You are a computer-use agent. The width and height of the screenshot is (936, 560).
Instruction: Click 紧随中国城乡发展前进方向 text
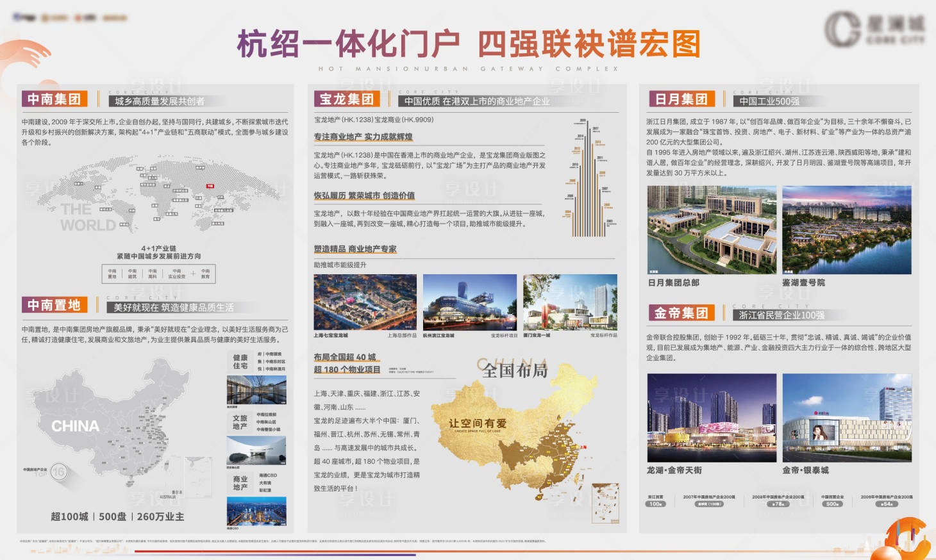(158, 256)
